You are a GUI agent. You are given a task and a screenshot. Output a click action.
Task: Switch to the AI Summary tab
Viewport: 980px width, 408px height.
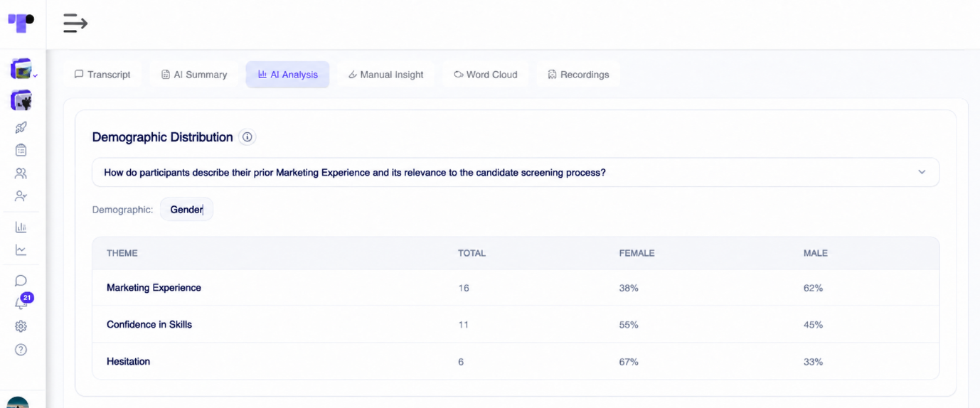193,75
